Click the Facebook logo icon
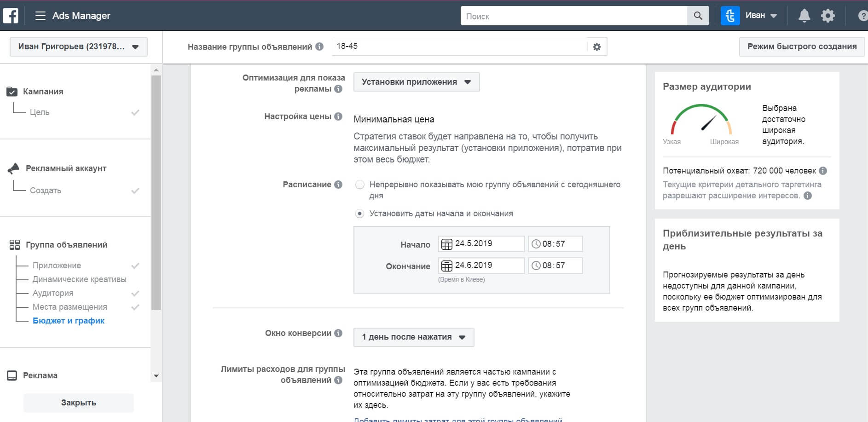 (11, 16)
